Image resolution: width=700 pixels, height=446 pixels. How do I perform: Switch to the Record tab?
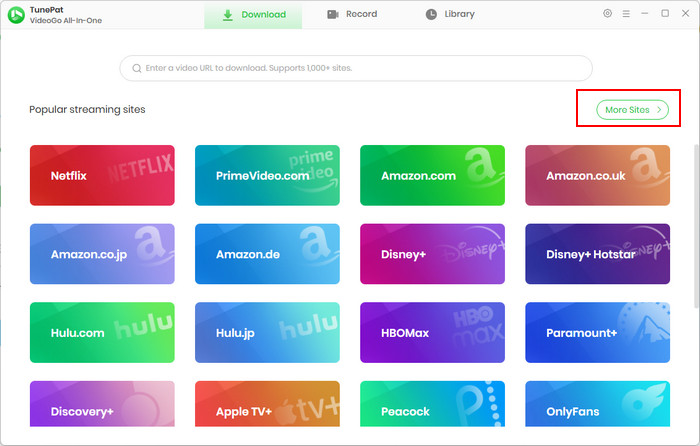coord(352,14)
